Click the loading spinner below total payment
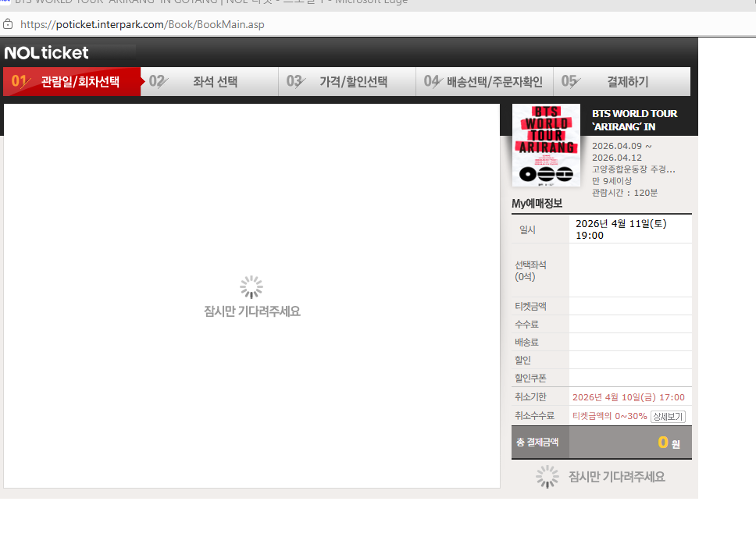This screenshot has height=551, width=756. click(547, 477)
